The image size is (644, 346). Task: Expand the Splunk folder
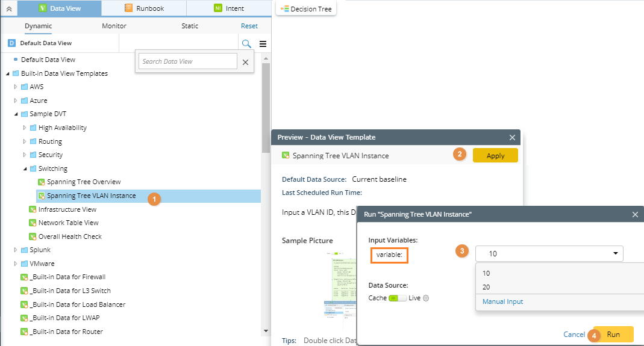(16, 250)
